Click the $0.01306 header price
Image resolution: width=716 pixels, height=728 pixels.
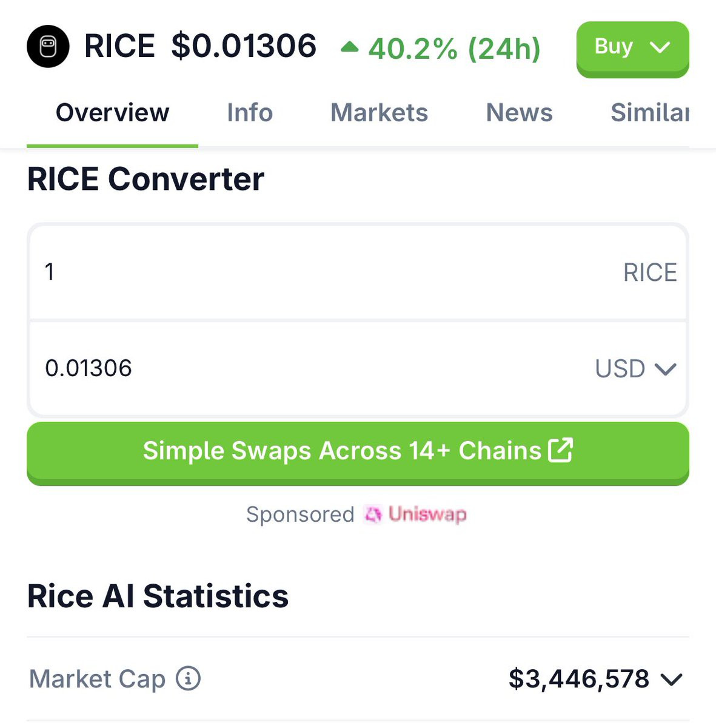(244, 47)
